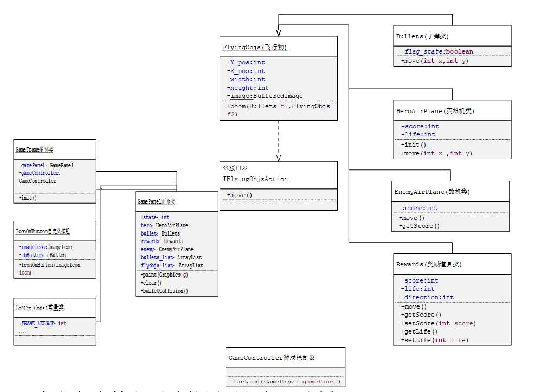Select +move(int x,int y) in Bullets class
554x392 pixels.
click(x=435, y=61)
